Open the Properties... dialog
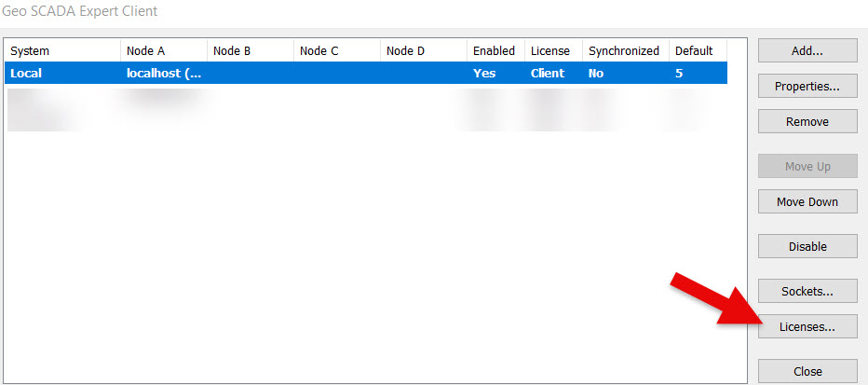The width and height of the screenshot is (868, 385). tap(807, 87)
